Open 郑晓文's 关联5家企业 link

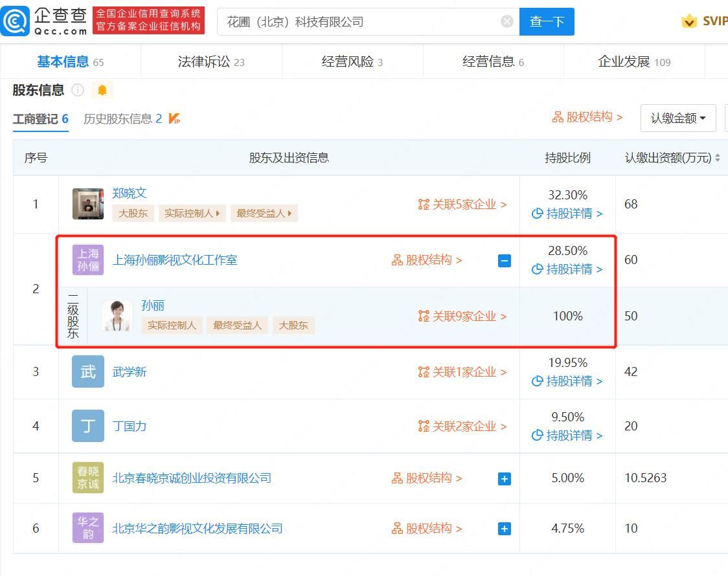pyautogui.click(x=462, y=205)
